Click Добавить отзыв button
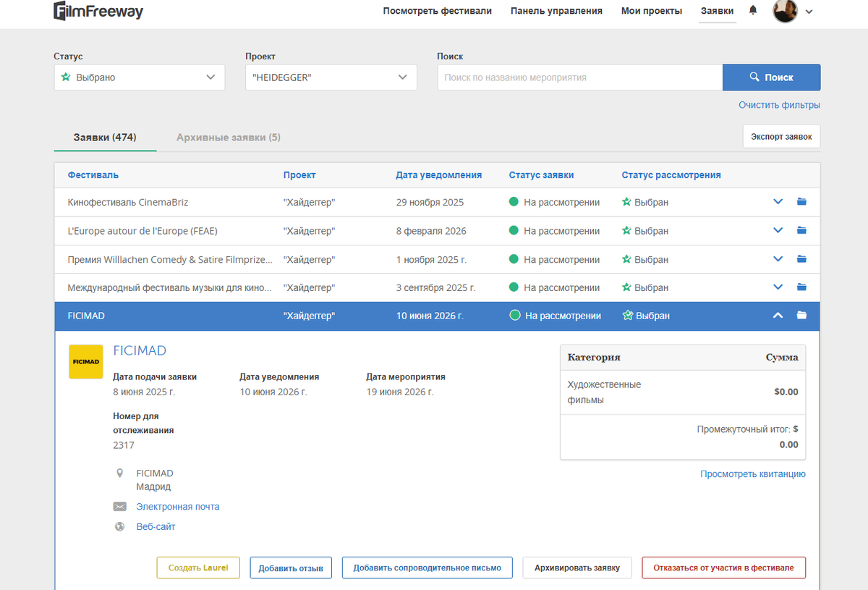868x590 pixels. [x=291, y=568]
